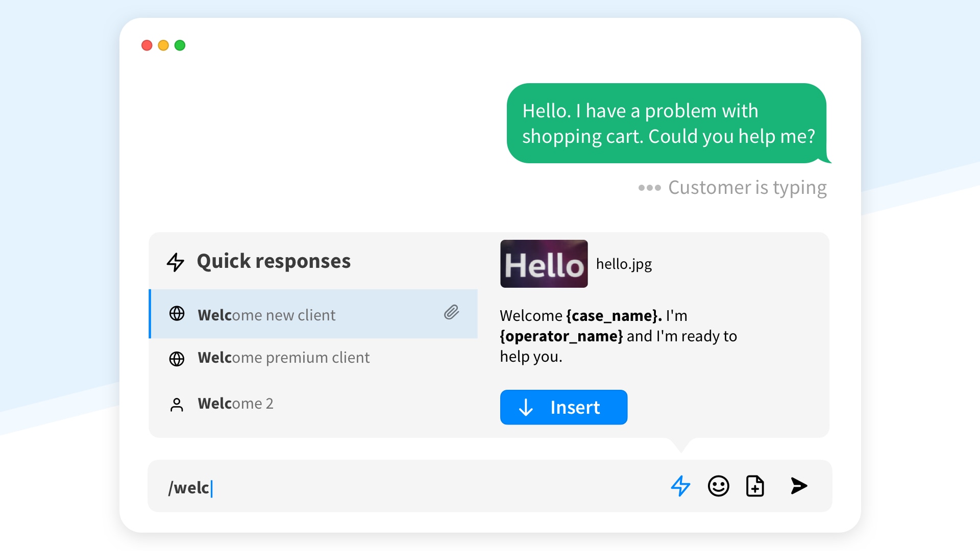Image resolution: width=980 pixels, height=551 pixels.
Task: Focus the message input field with /welc
Action: [x=408, y=487]
